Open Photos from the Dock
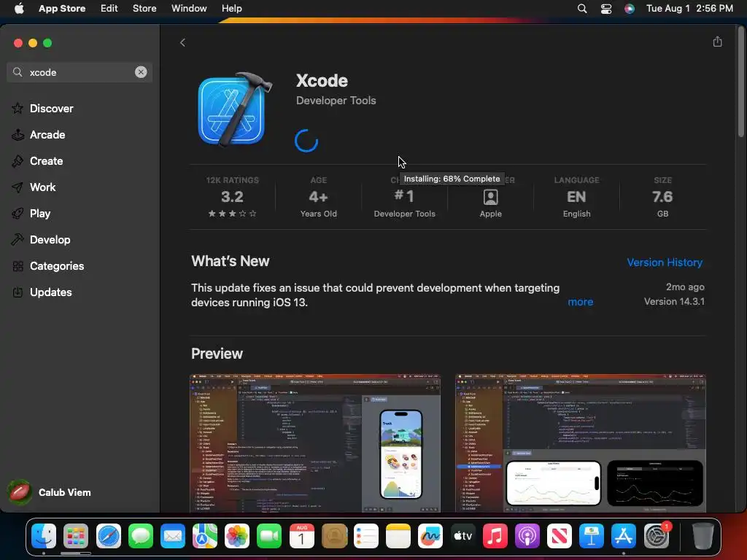747x560 pixels. [237, 536]
